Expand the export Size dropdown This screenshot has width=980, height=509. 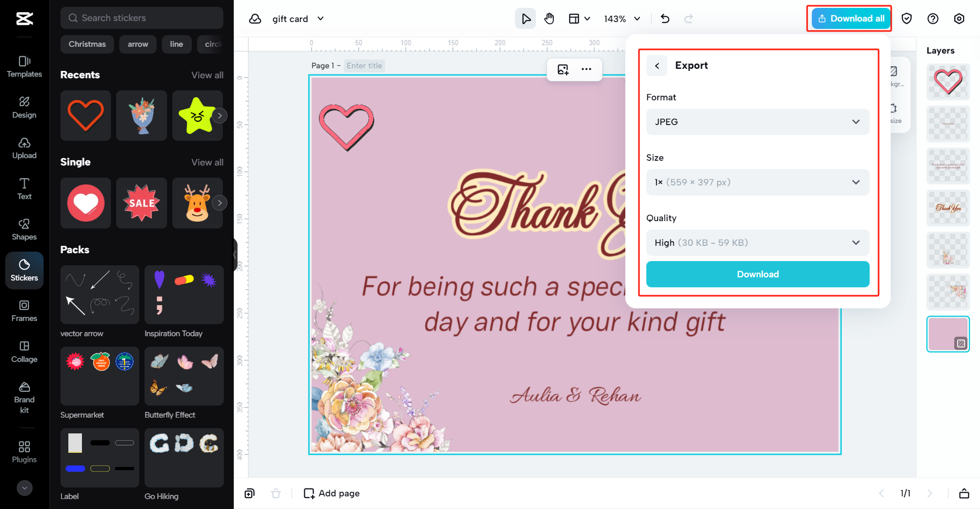tap(757, 182)
